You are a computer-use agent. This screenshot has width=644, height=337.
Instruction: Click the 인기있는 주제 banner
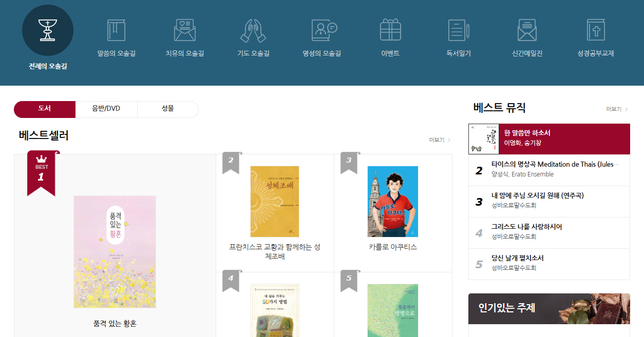(549, 308)
